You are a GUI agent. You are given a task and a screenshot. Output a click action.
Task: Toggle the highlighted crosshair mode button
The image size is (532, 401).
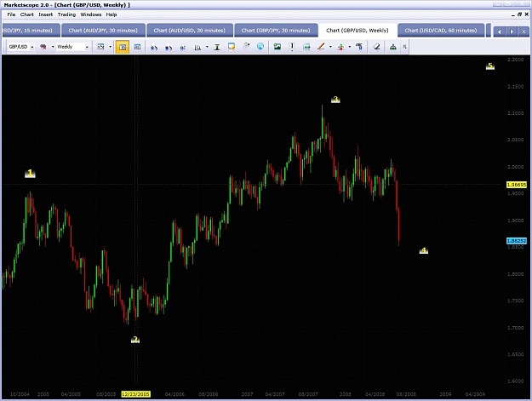(x=123, y=47)
